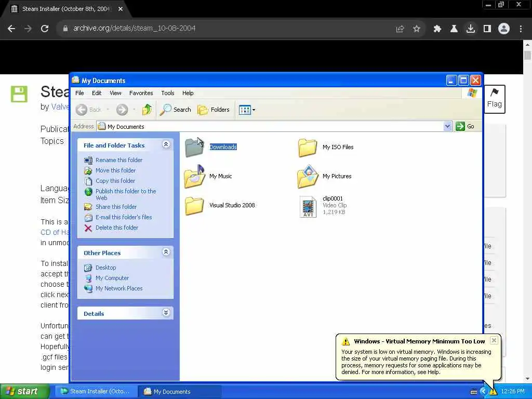
Task: Expand the Details panel
Action: coord(166,313)
